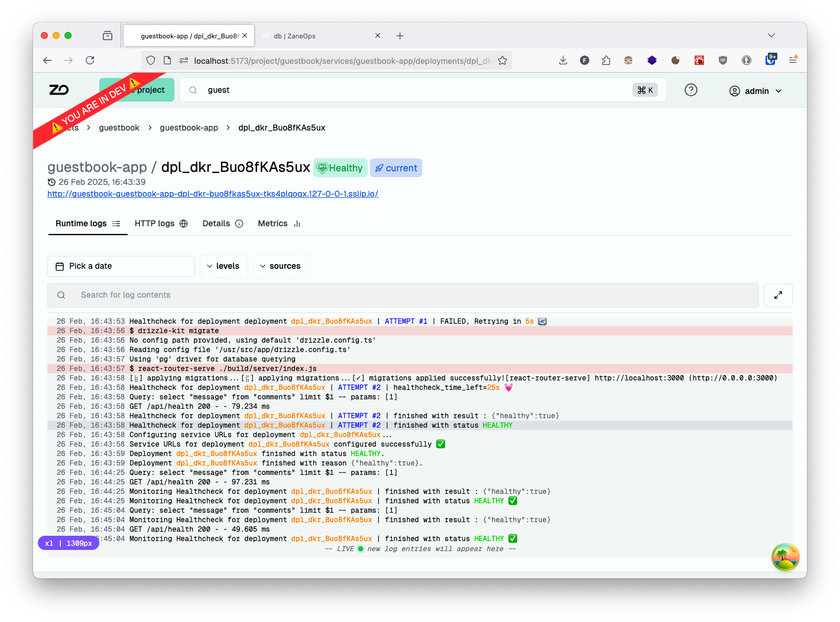This screenshot has width=840, height=622.
Task: Open the Firefox hamburger menu
Action: pyautogui.click(x=793, y=60)
